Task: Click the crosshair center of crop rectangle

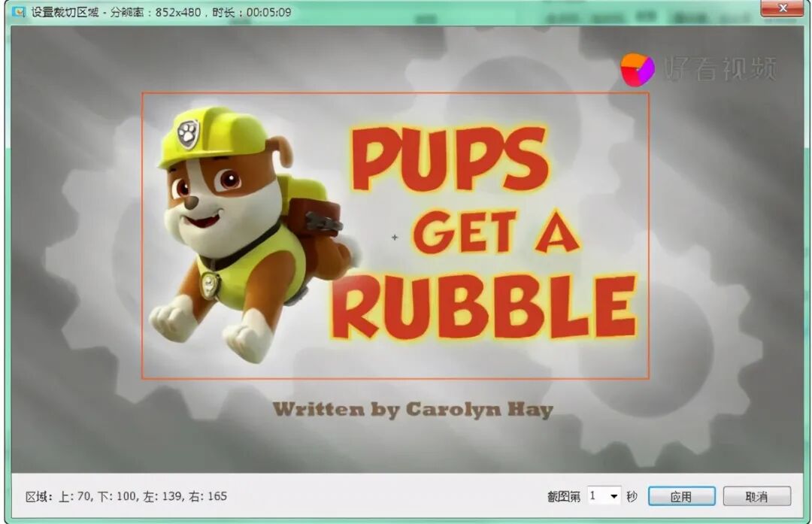Action: tap(395, 237)
